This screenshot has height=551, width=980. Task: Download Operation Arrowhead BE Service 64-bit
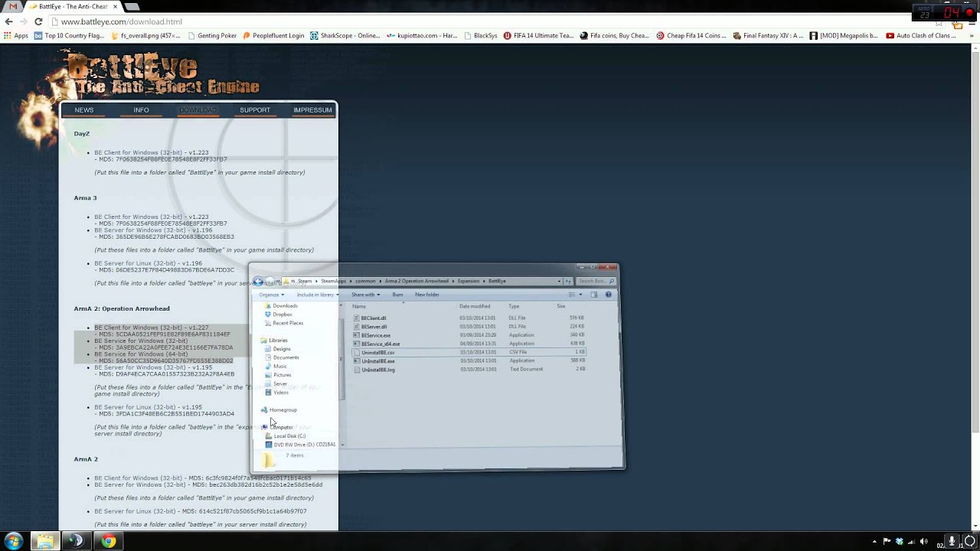click(x=141, y=354)
